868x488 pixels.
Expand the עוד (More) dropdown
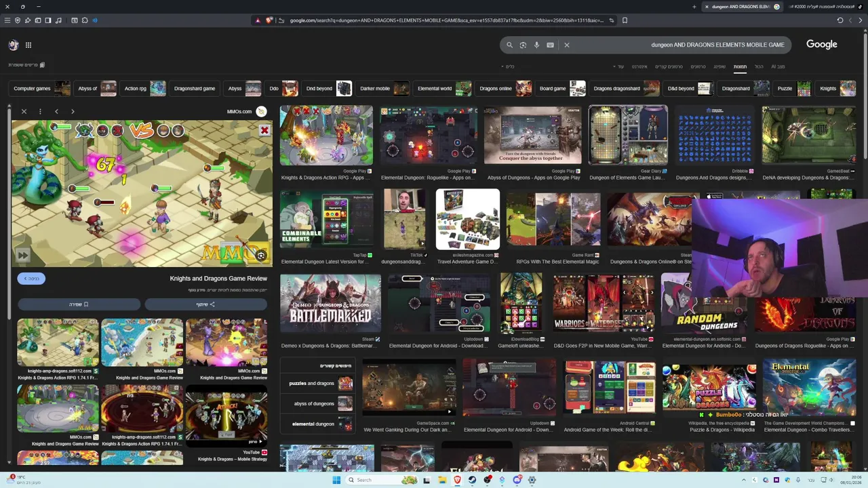[620, 66]
